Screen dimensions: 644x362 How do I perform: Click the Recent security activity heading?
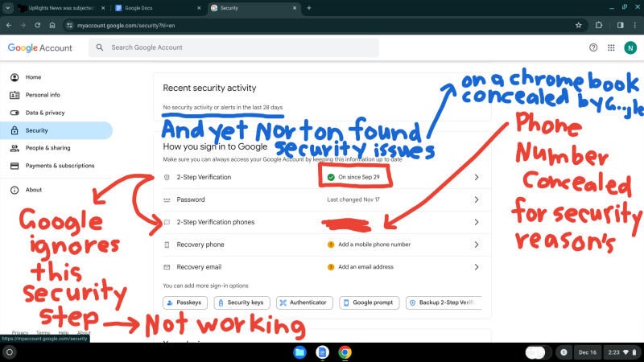click(209, 88)
